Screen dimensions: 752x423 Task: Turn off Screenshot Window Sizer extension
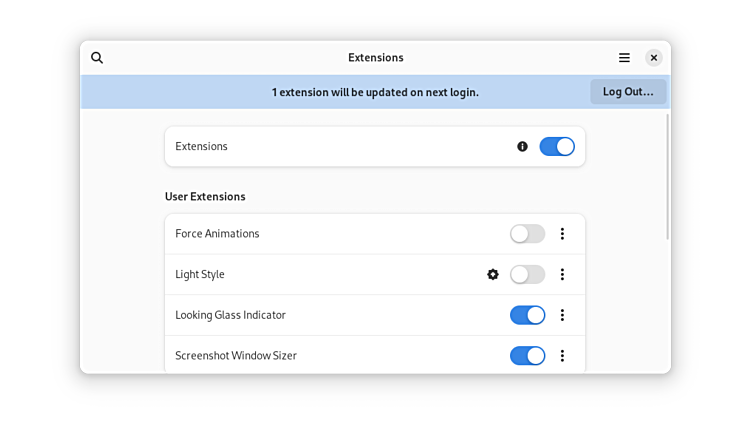tap(527, 355)
